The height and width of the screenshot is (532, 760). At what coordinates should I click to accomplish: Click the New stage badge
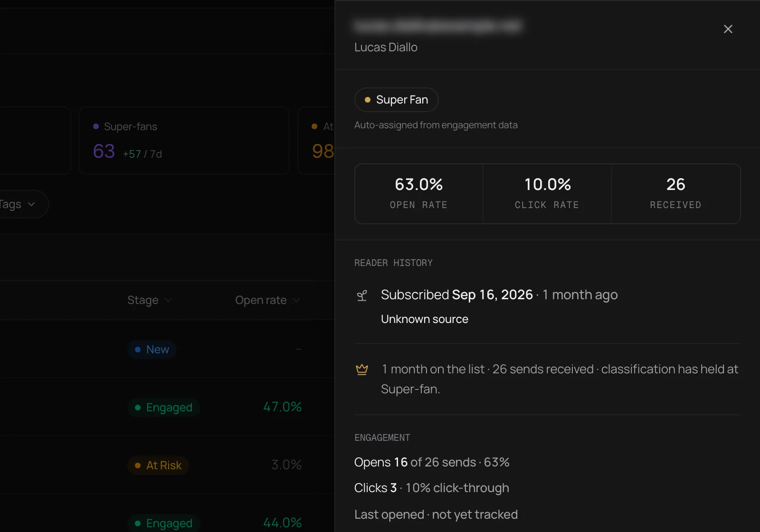tap(152, 350)
